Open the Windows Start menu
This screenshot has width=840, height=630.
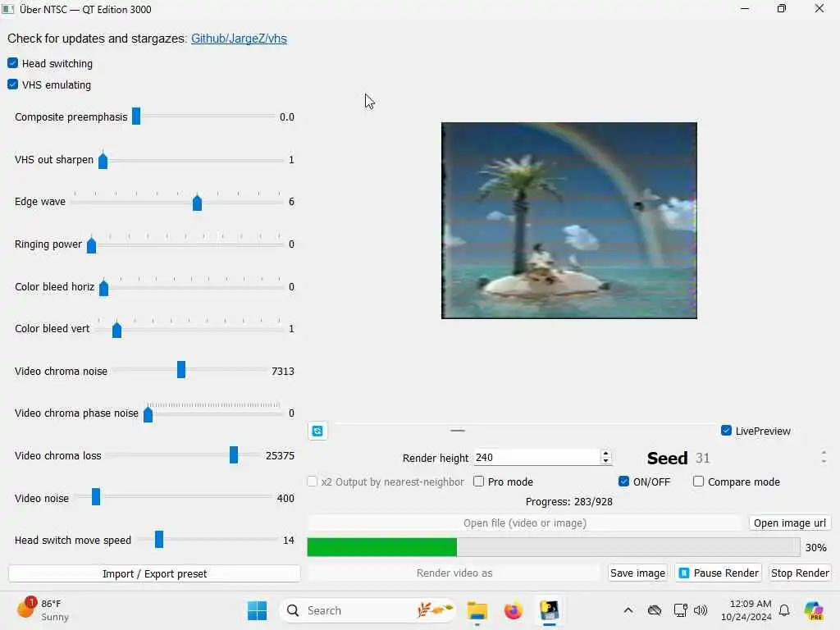(257, 610)
